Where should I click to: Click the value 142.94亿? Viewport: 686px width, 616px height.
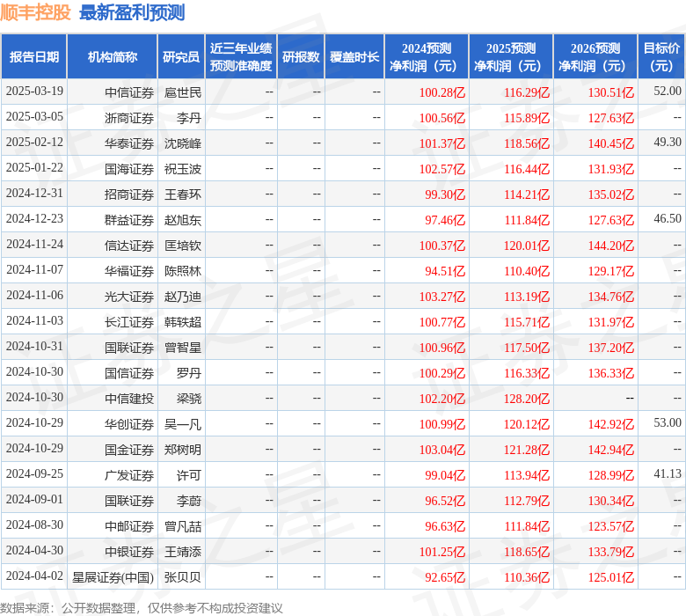pyautogui.click(x=611, y=450)
